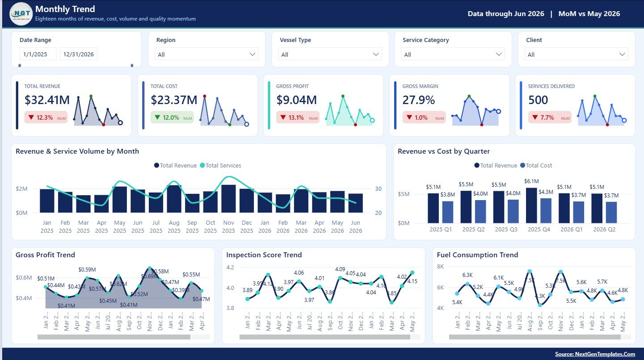Select the May 2025 revenue bar
The image size is (644, 360).
[120, 199]
